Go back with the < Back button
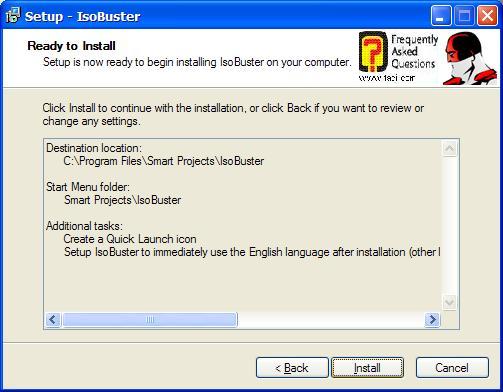This screenshot has height=392, width=503. [x=292, y=368]
